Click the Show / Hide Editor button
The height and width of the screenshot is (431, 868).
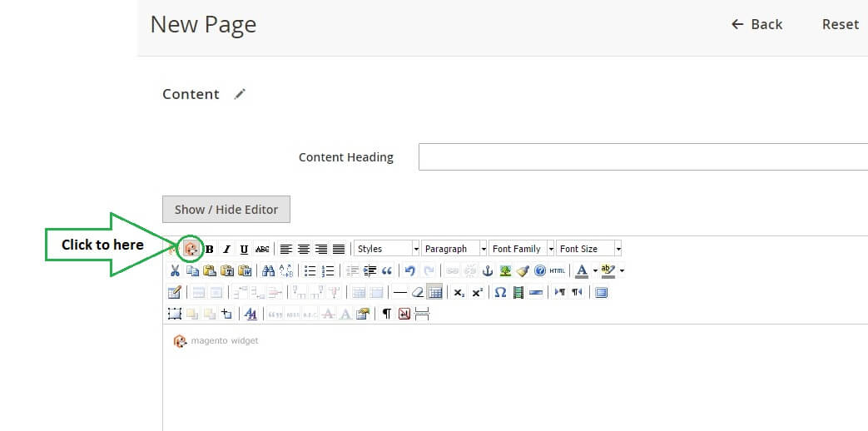point(226,210)
